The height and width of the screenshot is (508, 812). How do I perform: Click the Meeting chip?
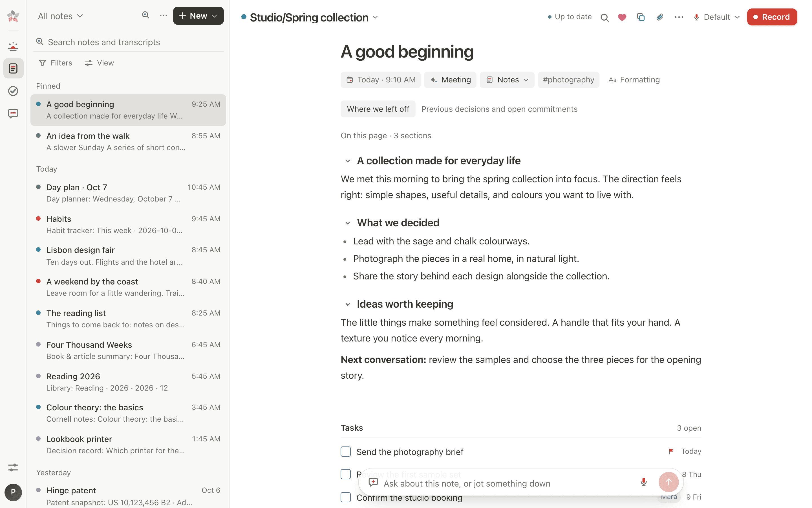[x=450, y=80]
